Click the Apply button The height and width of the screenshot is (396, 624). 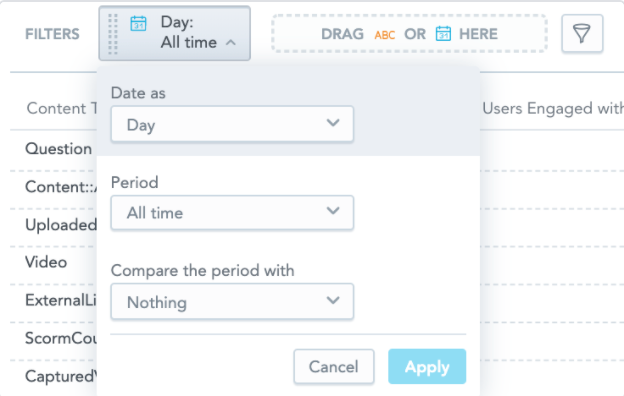[x=427, y=367]
